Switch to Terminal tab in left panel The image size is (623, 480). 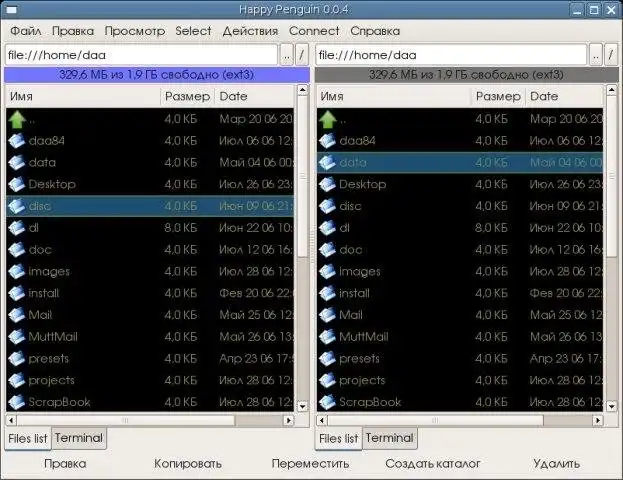point(79,438)
